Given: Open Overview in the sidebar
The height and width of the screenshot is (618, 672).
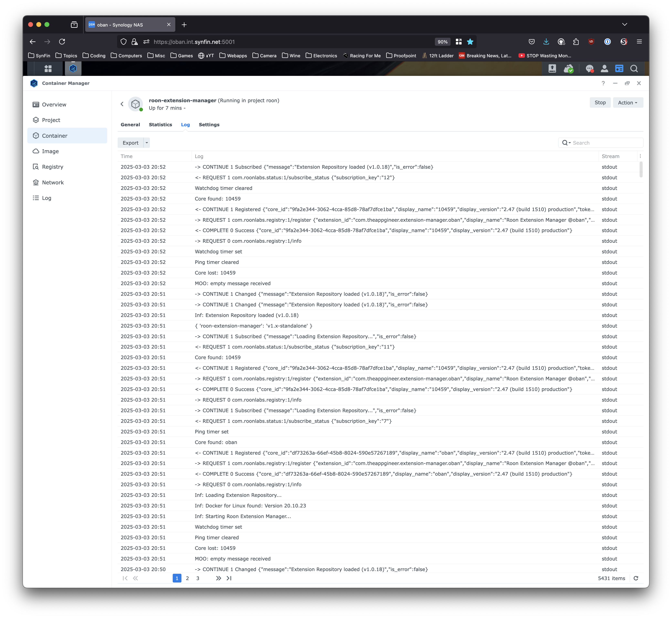Looking at the screenshot, I should click(x=67, y=104).
